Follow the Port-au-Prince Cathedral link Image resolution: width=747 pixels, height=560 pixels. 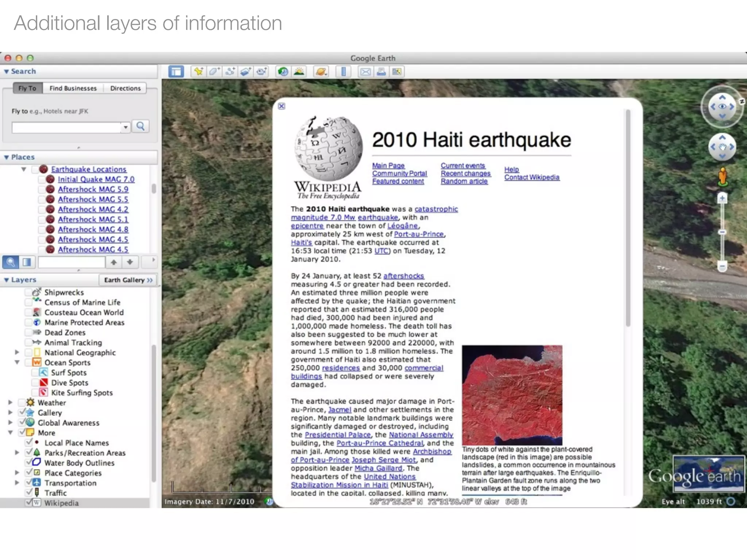[380, 443]
